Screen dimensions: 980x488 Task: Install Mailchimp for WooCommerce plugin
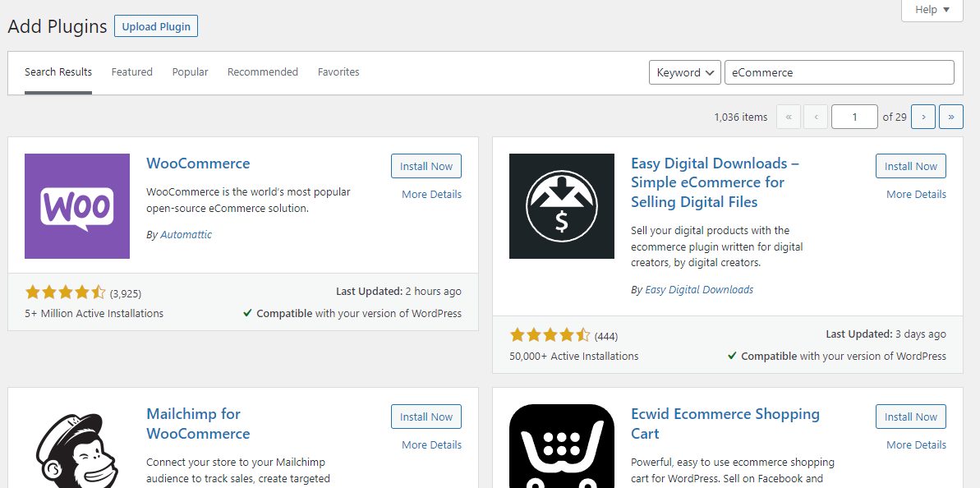pos(426,417)
